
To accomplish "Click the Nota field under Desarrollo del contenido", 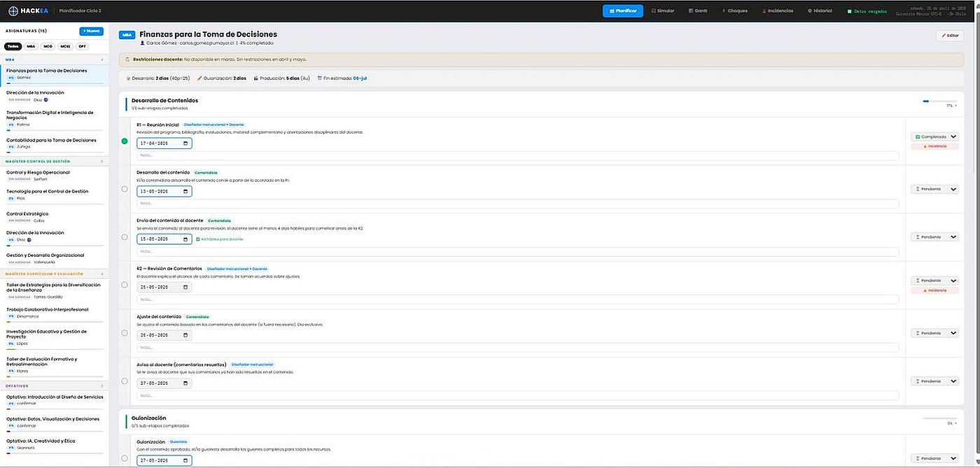I will pos(517,204).
